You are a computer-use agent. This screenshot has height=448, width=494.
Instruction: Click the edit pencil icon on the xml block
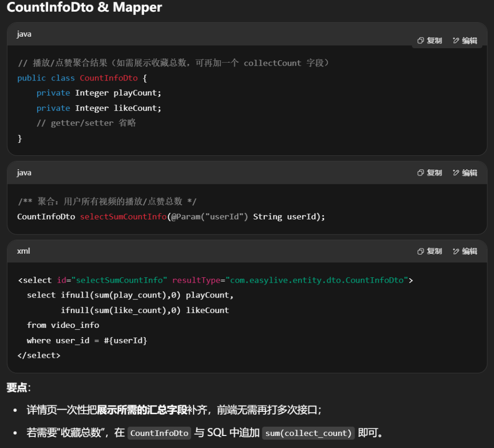pyautogui.click(x=456, y=251)
